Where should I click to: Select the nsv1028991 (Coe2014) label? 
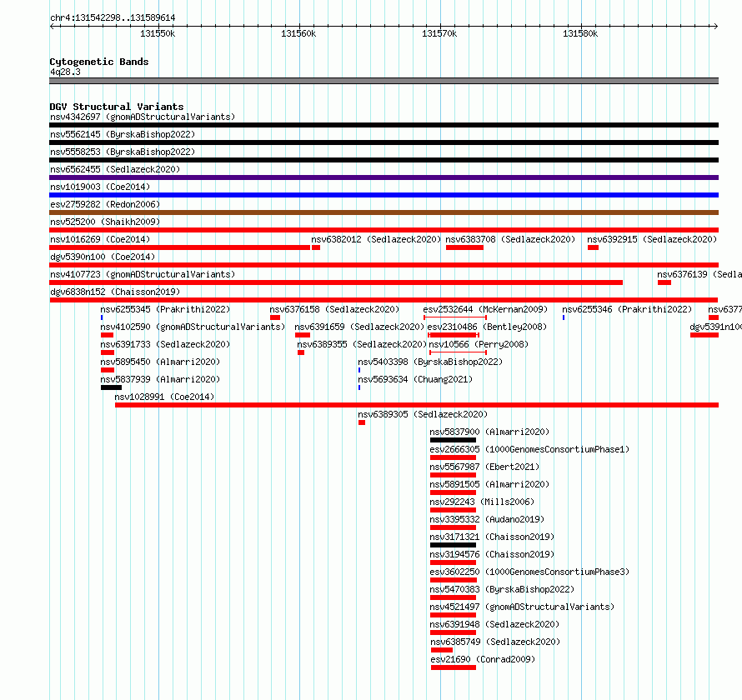164,397
